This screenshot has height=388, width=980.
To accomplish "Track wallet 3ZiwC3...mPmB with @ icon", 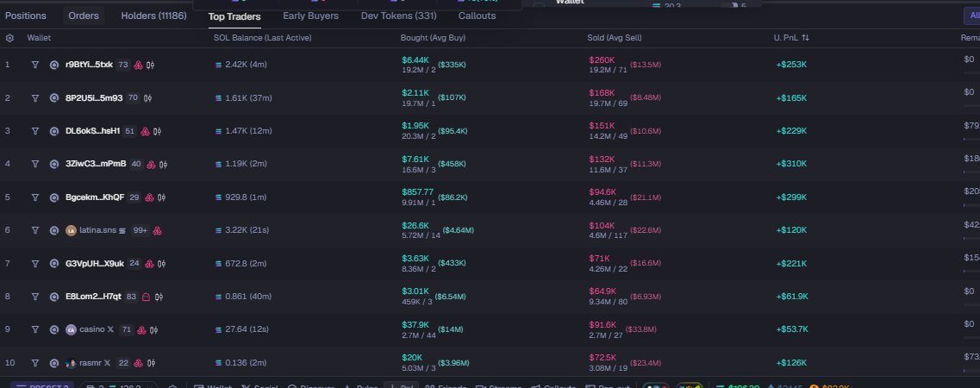I will coord(54,164).
